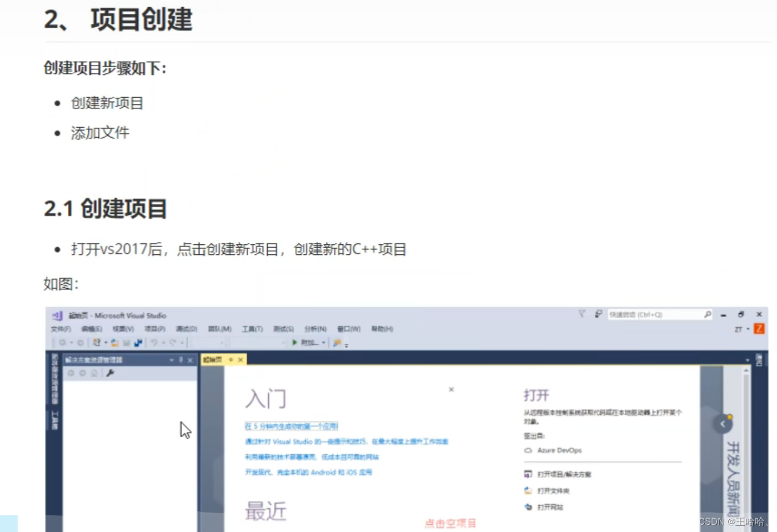This screenshot has height=532, width=777.
Task: Click the deploy website technology link
Action: coord(312,457)
